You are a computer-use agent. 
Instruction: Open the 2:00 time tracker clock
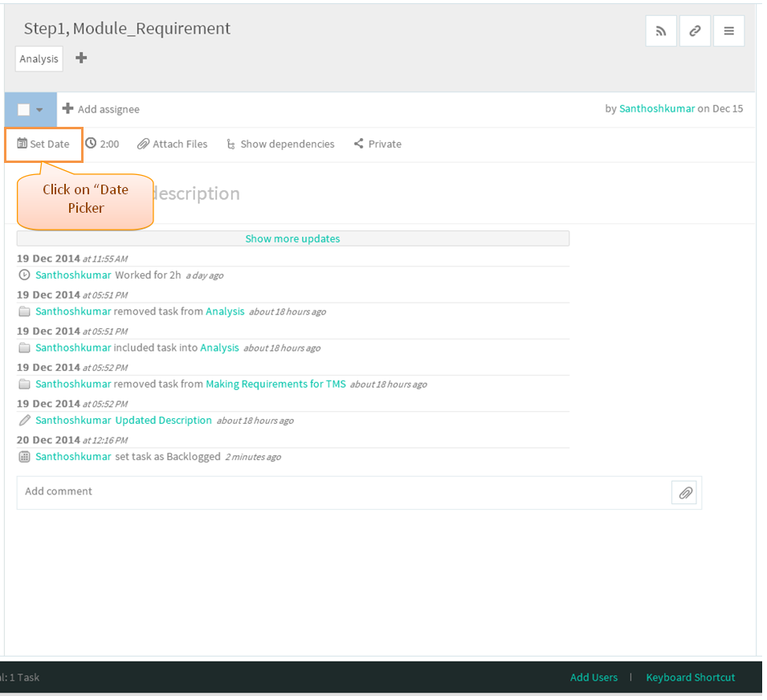pyautogui.click(x=102, y=144)
